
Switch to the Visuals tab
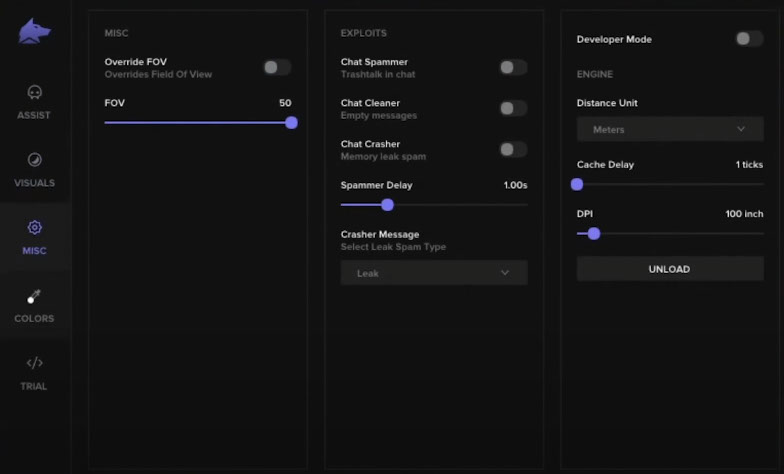click(34, 169)
